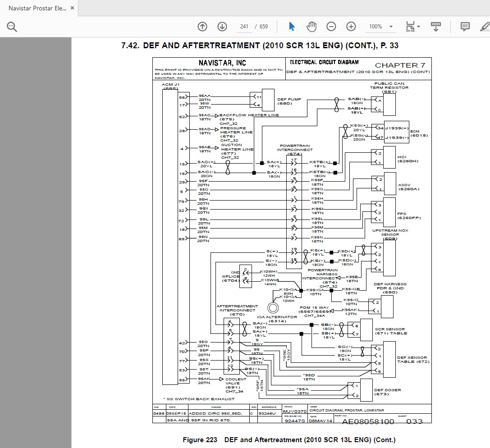The width and height of the screenshot is (490, 448).
Task: Click the ACM J1 connector label
Action: click(x=170, y=87)
